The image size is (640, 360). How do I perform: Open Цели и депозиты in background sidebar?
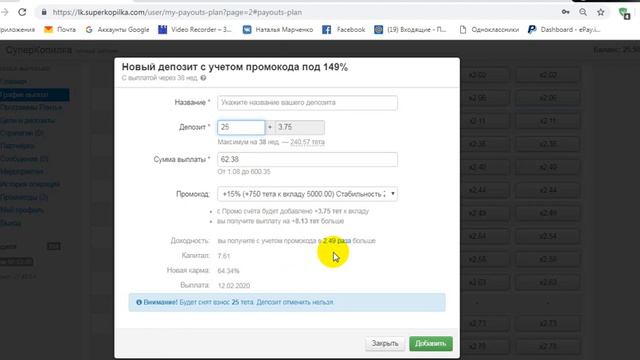tap(27, 120)
